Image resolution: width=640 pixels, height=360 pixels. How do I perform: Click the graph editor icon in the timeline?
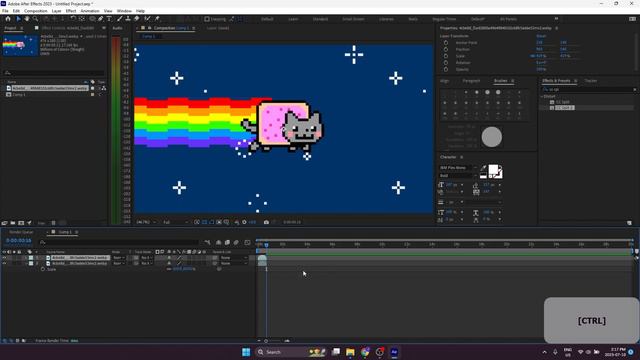[247, 242]
